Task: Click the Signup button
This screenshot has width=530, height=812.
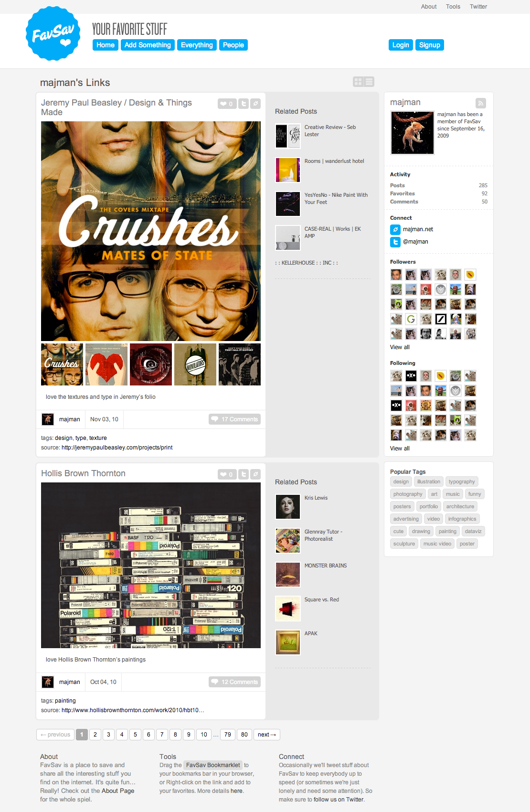Action: [430, 45]
